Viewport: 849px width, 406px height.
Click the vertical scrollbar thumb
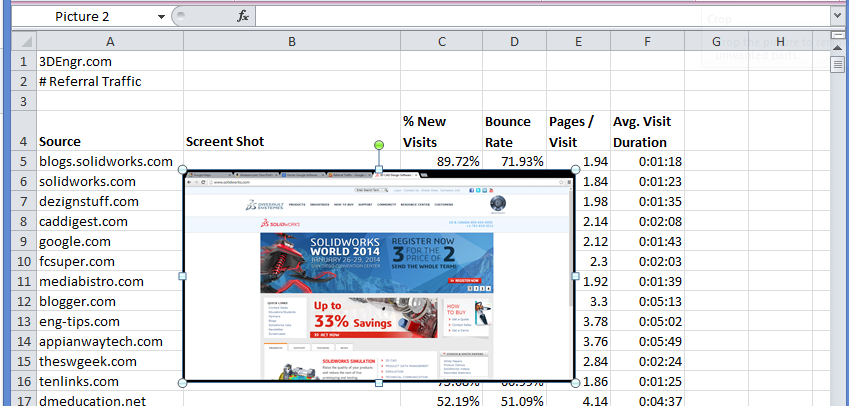838,66
